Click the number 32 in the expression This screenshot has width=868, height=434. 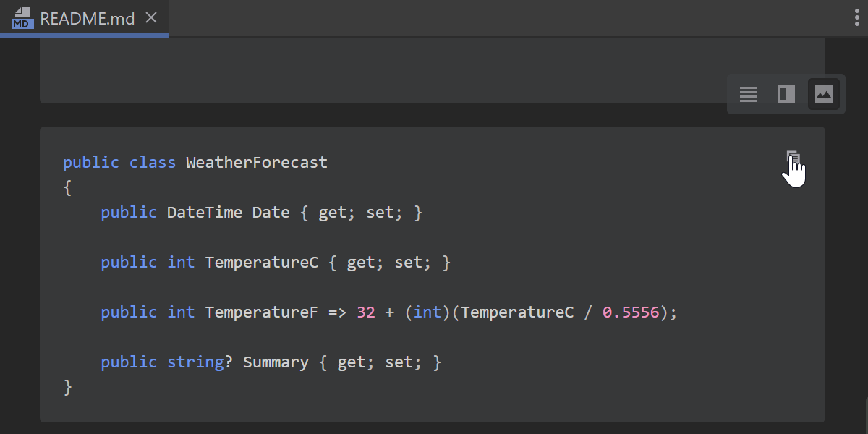pyautogui.click(x=366, y=312)
